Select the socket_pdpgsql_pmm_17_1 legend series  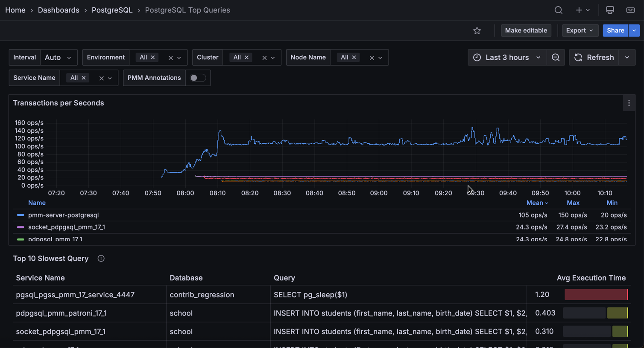coord(67,227)
